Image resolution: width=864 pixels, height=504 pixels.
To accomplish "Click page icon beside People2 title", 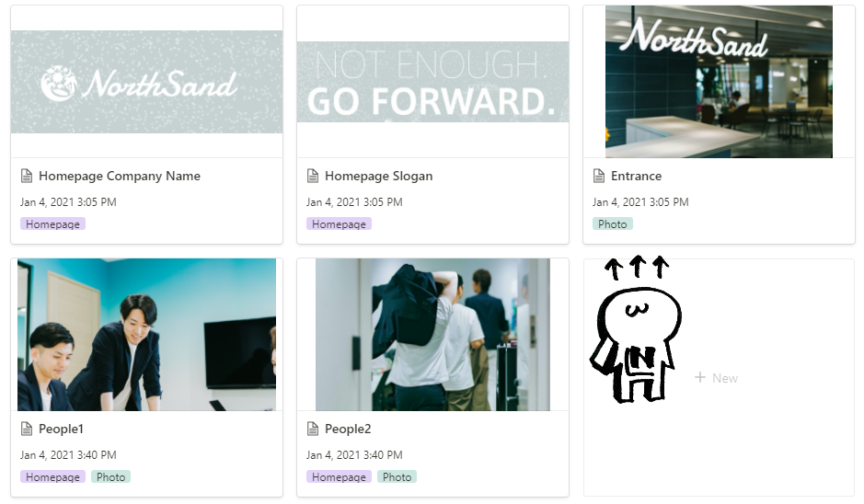I will tap(313, 429).
